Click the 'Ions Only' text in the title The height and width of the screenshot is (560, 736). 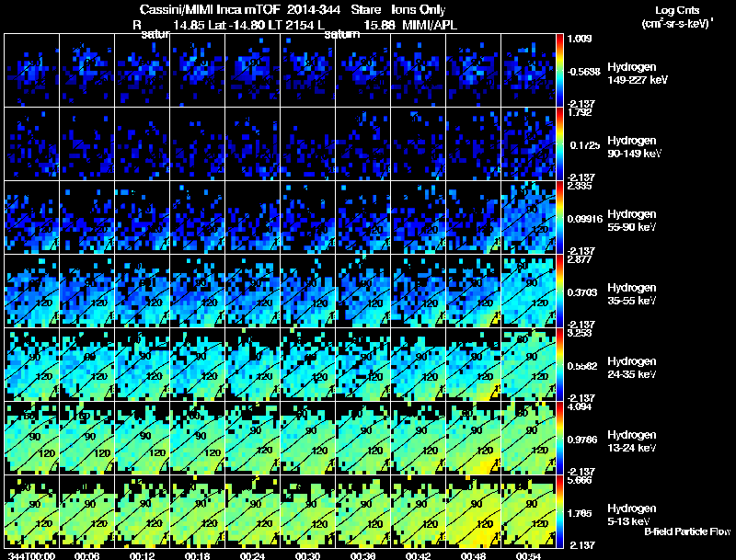coord(419,10)
